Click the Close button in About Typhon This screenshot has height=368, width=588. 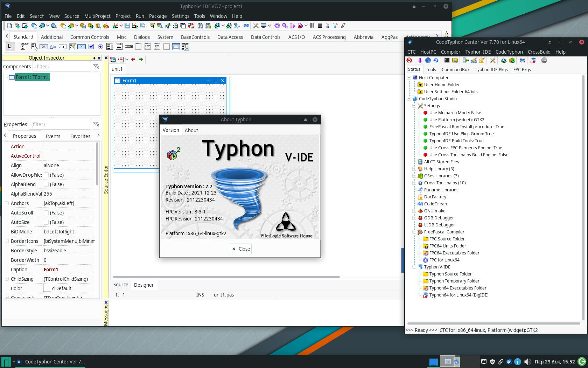click(240, 249)
